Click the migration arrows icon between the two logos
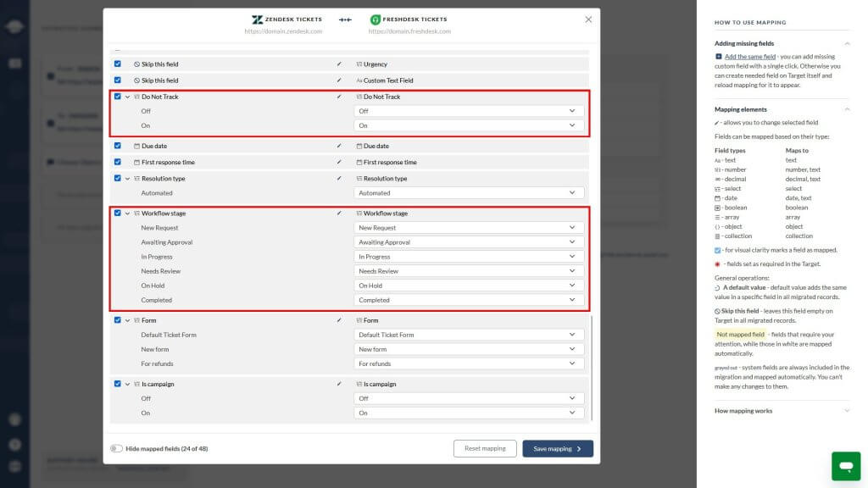The image size is (868, 488). click(343, 19)
